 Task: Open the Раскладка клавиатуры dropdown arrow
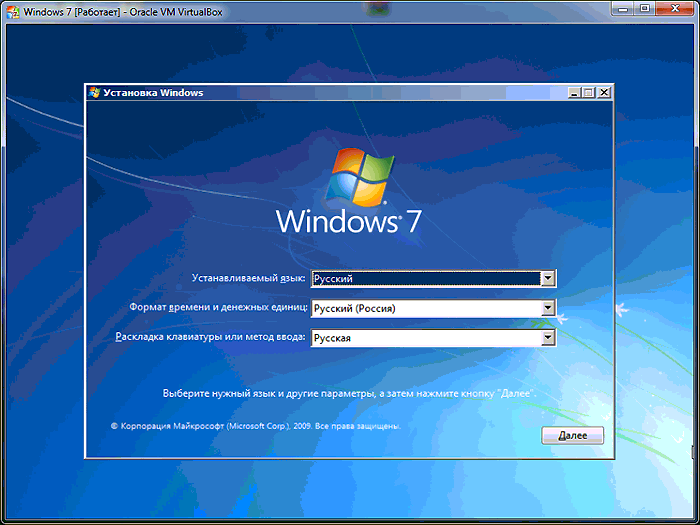pyautogui.click(x=548, y=338)
